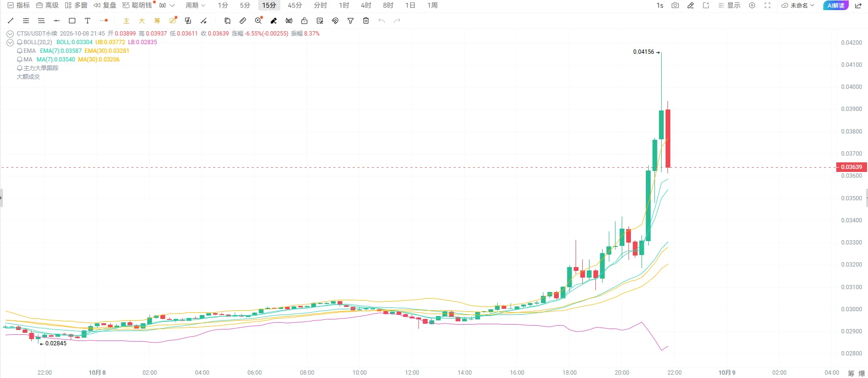
Task: Expand the more drawing tools ellipsis
Action: (x=104, y=21)
